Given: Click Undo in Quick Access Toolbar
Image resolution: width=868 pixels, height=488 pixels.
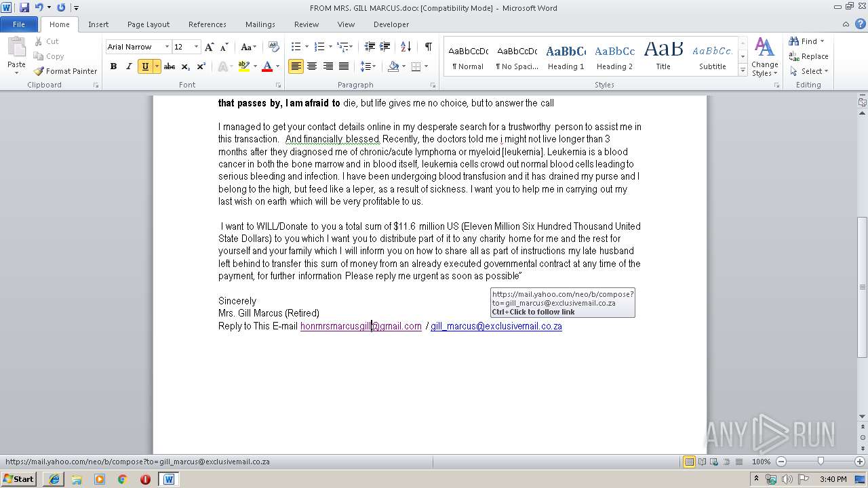Looking at the screenshot, I should pos(39,7).
